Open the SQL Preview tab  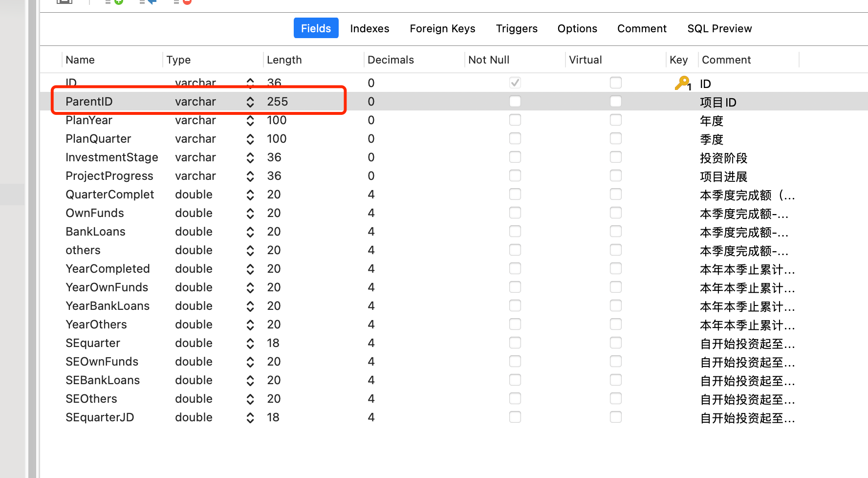pyautogui.click(x=719, y=28)
